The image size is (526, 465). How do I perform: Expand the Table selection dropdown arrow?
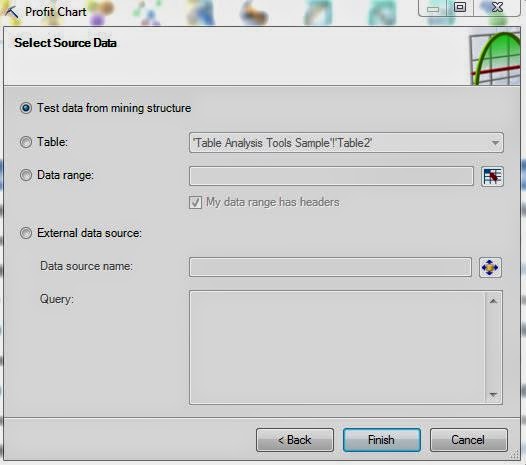(x=495, y=143)
